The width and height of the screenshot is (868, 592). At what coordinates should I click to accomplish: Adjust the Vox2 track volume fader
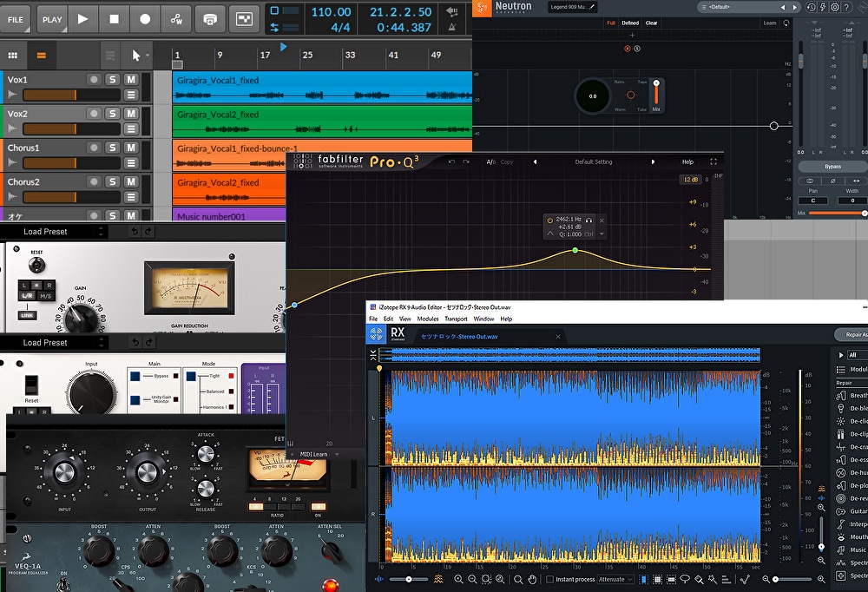point(71,129)
